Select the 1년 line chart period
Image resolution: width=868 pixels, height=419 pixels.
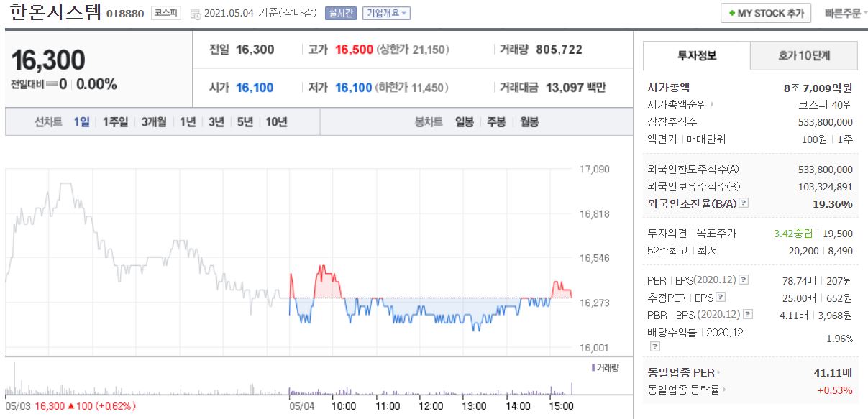coord(188,122)
